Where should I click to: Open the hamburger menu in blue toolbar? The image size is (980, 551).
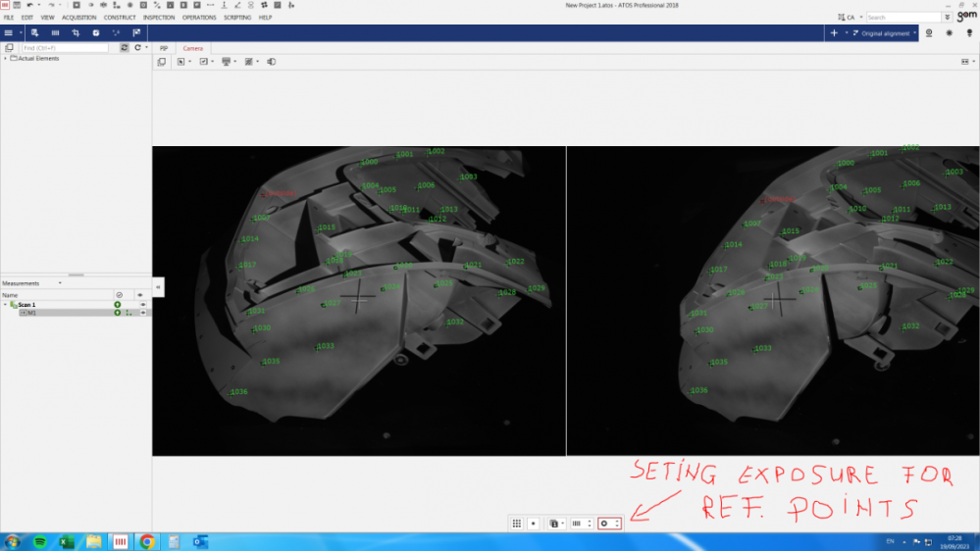click(x=9, y=32)
